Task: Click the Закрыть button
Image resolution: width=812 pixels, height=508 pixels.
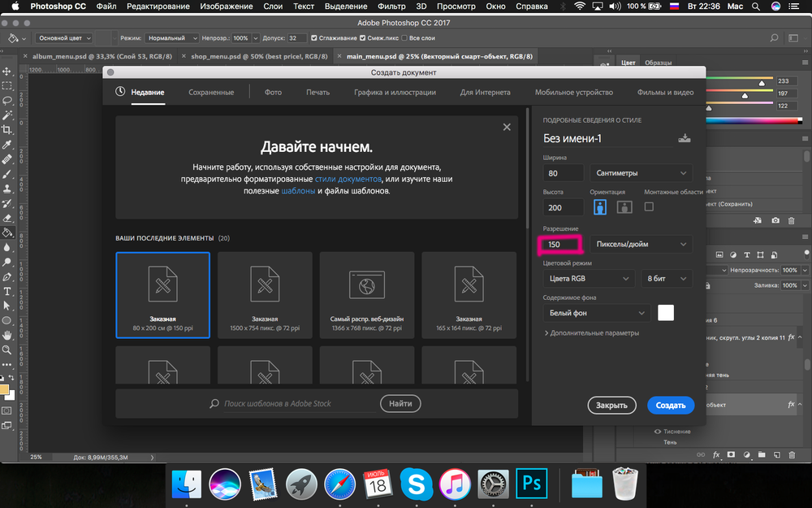Action: pos(611,406)
